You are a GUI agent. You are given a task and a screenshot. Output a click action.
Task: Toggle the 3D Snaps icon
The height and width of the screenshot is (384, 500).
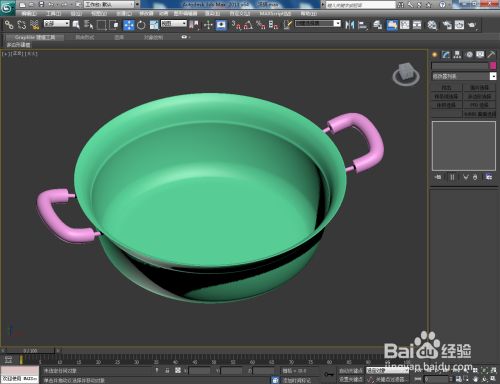click(236, 25)
